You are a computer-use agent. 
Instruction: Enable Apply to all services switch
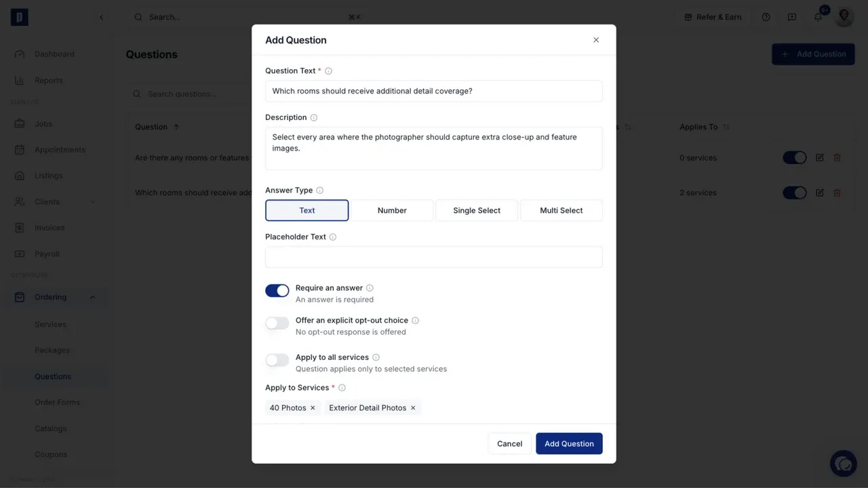[277, 360]
